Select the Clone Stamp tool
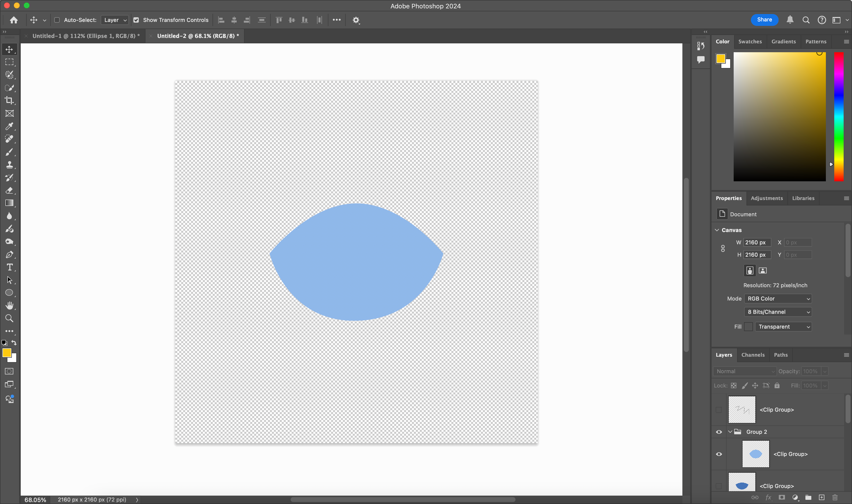This screenshot has height=504, width=852. (9, 165)
